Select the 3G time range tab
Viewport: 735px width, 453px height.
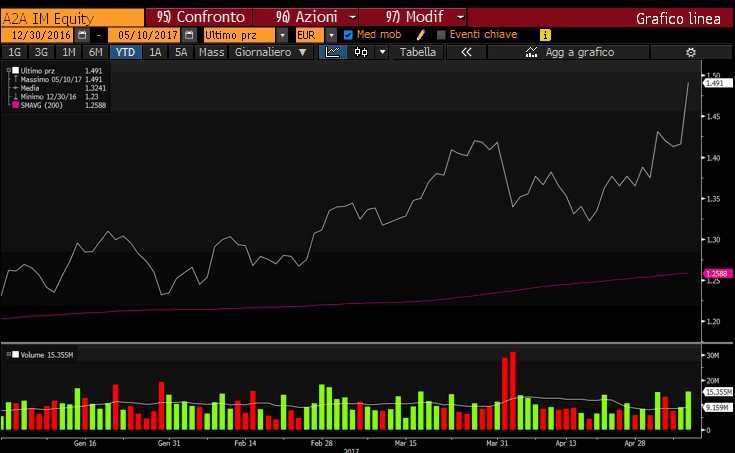[41, 52]
